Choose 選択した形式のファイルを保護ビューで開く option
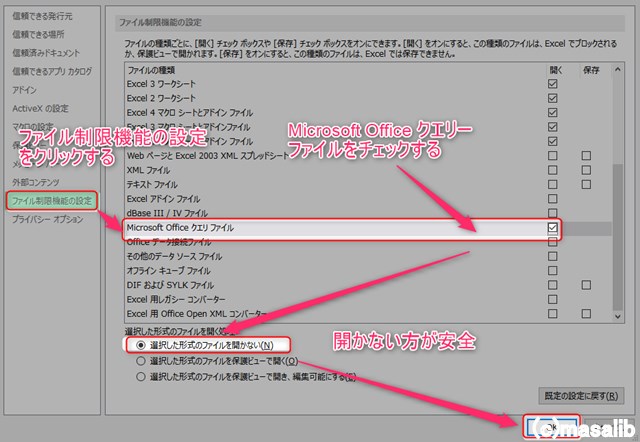 pos(141,361)
